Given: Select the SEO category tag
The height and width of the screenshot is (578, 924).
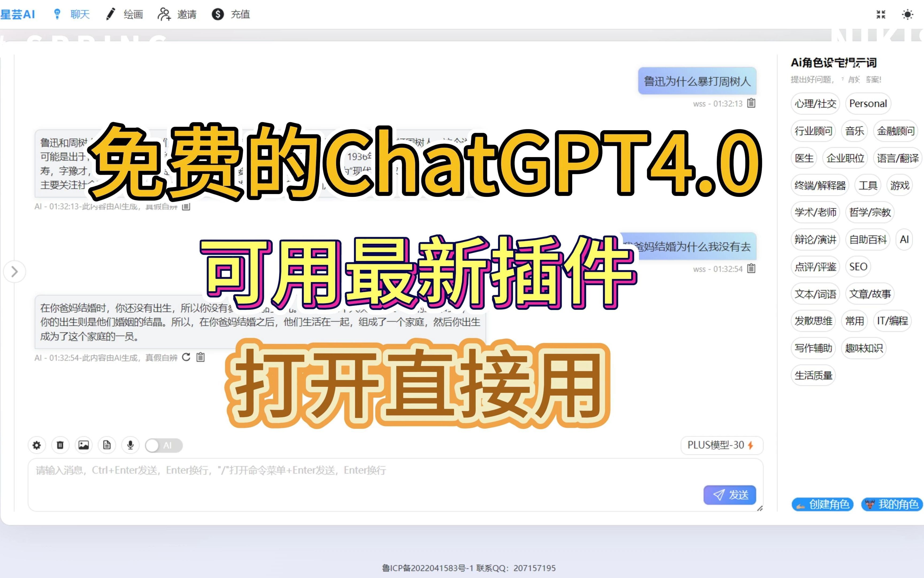Looking at the screenshot, I should tap(858, 267).
